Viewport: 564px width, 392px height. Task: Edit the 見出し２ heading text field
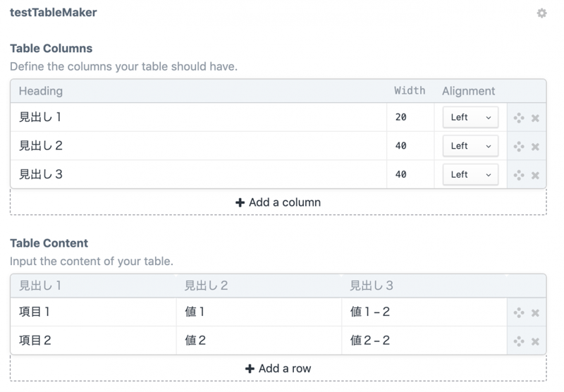(197, 146)
